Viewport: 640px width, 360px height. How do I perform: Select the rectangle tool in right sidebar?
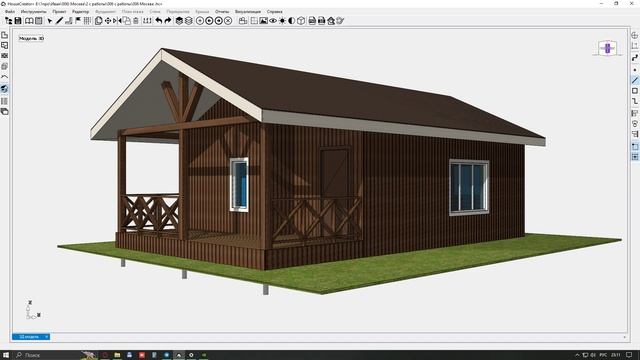(x=635, y=91)
